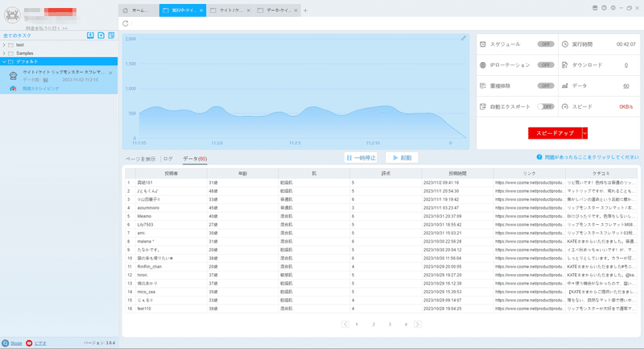Click the 投稿時間 column header
644x349 pixels.
[457, 173]
